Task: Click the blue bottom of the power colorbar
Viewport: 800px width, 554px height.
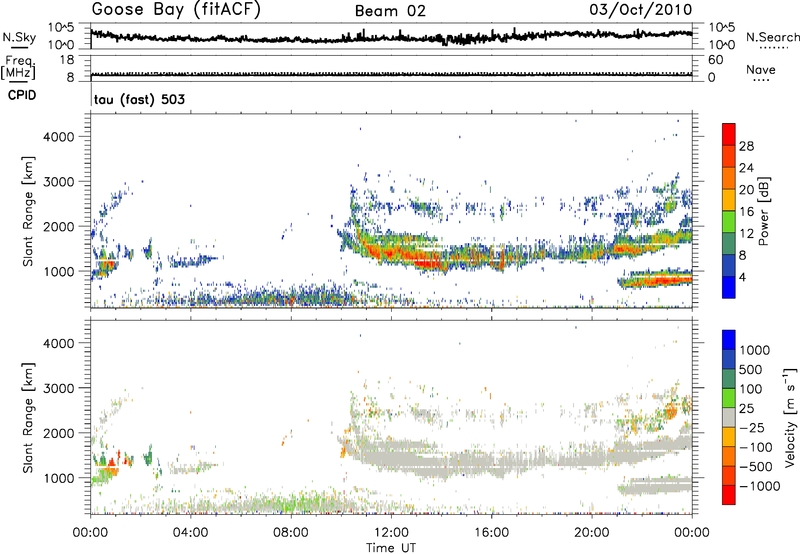Action: click(x=729, y=288)
